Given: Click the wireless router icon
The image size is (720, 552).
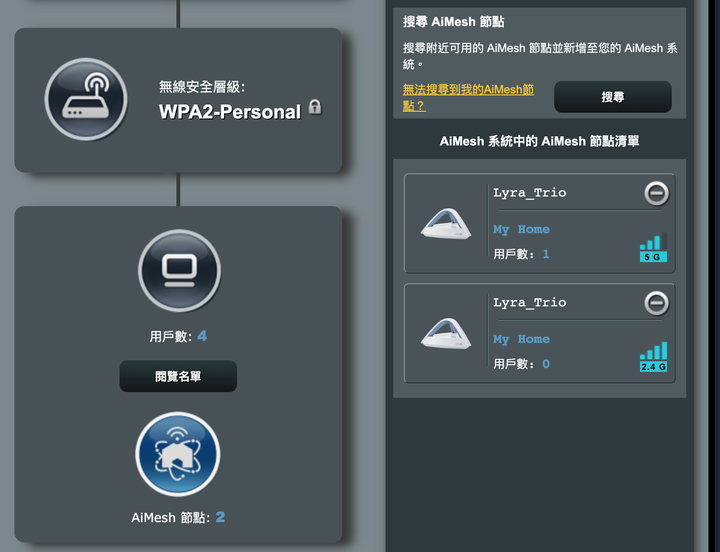Looking at the screenshot, I should click(86, 99).
